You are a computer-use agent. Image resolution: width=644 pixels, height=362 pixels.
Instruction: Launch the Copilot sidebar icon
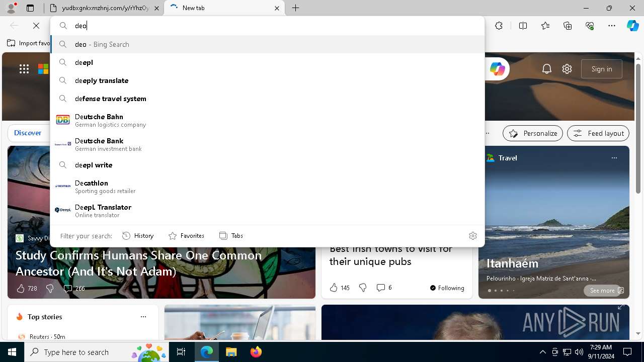pyautogui.click(x=632, y=26)
